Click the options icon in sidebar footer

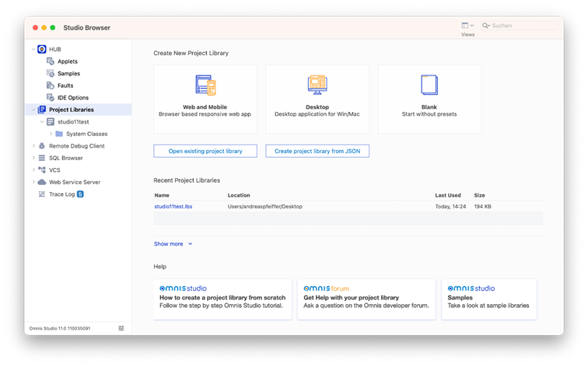point(121,328)
